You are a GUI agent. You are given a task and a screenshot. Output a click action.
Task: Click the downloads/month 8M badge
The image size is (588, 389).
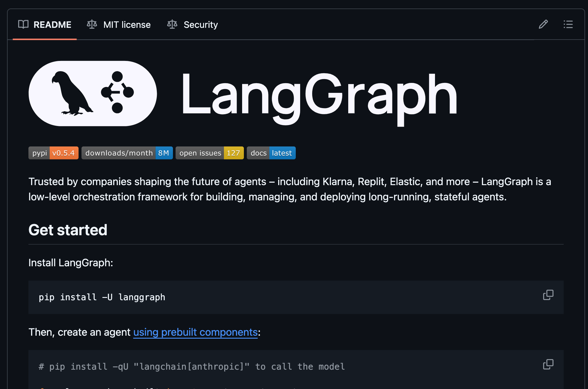(127, 153)
